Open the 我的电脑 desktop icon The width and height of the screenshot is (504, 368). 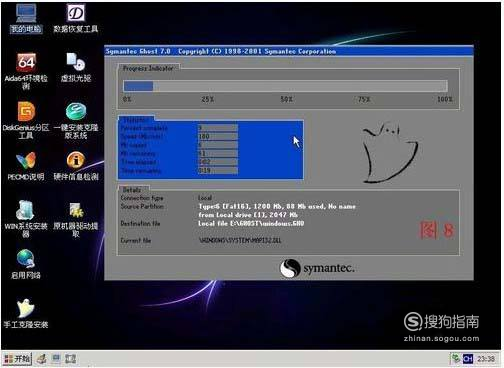tap(26, 19)
